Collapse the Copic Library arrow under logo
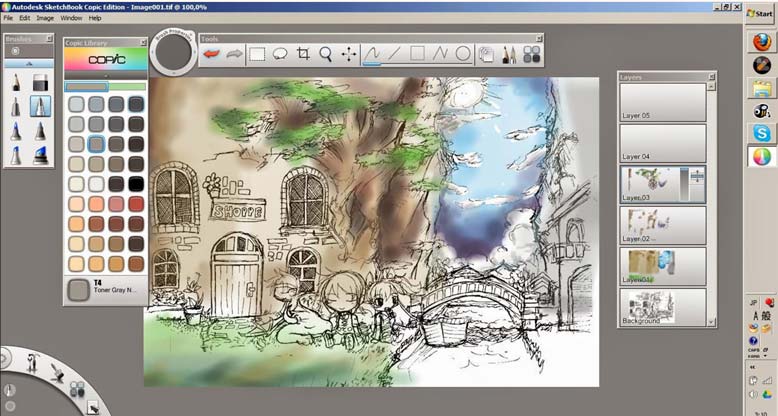The image size is (778, 416). pos(106,76)
